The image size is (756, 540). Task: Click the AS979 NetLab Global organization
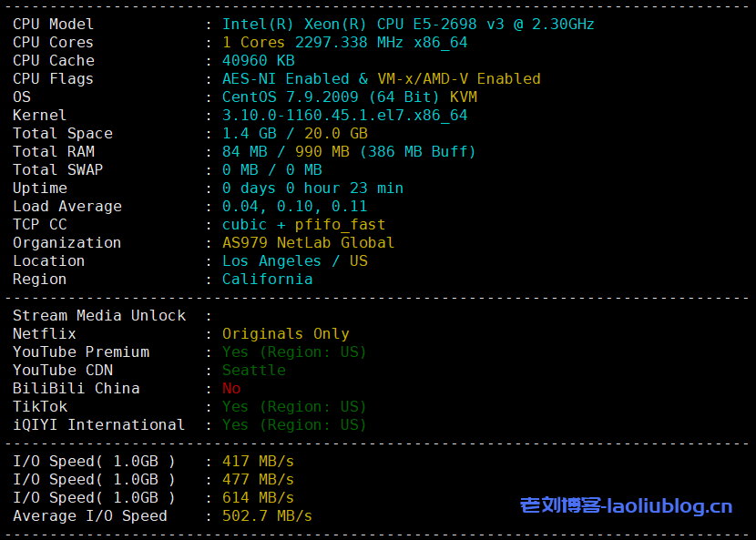pyautogui.click(x=308, y=243)
